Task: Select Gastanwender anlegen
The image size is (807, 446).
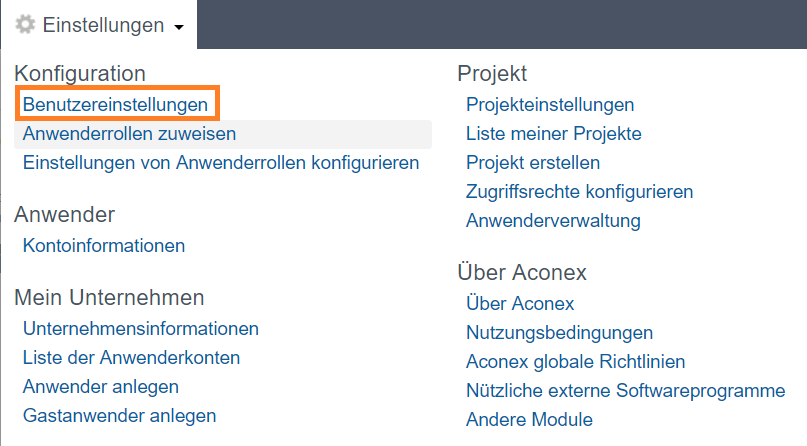Action: (x=119, y=416)
